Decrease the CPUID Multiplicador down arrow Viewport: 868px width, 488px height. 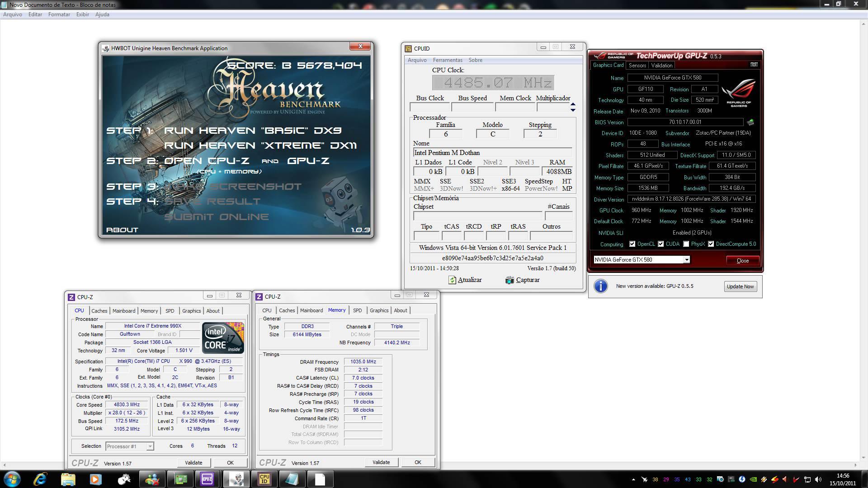pyautogui.click(x=573, y=110)
